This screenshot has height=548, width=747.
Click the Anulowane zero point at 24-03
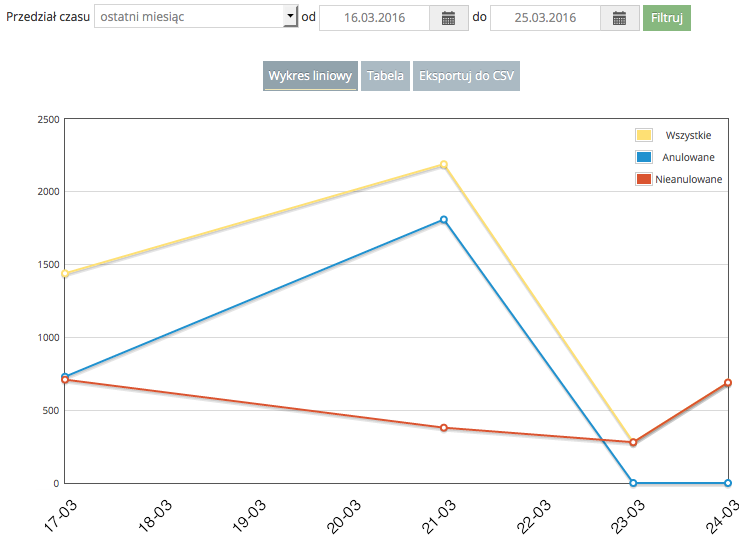click(x=728, y=483)
